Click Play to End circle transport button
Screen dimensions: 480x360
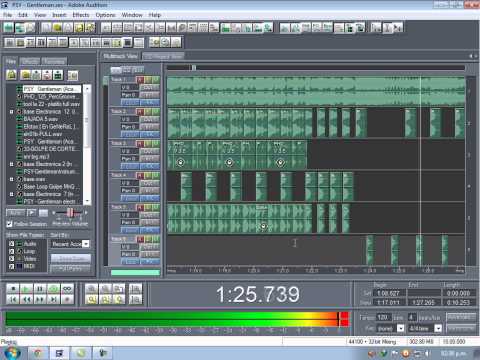(x=54, y=289)
